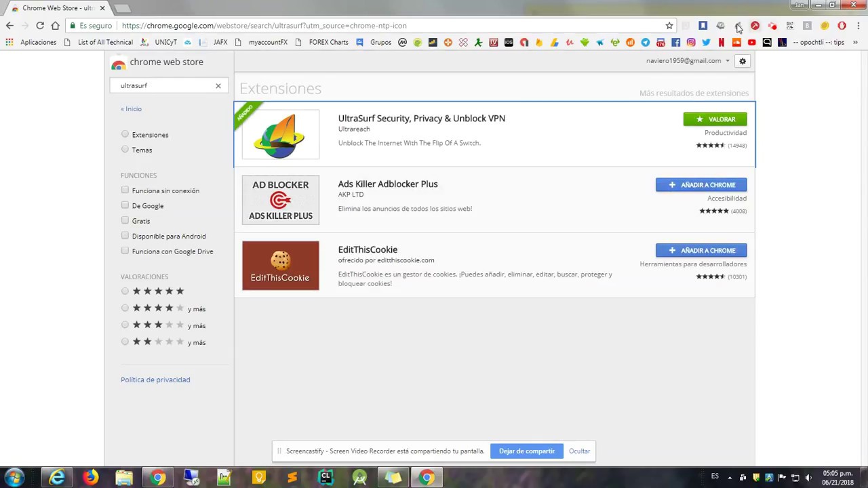Click Más resultados de extensiones link
This screenshot has width=868, height=488.
click(694, 93)
